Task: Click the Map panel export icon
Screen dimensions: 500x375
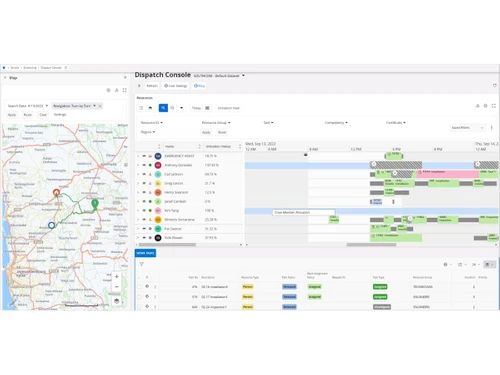Action: coord(116,90)
